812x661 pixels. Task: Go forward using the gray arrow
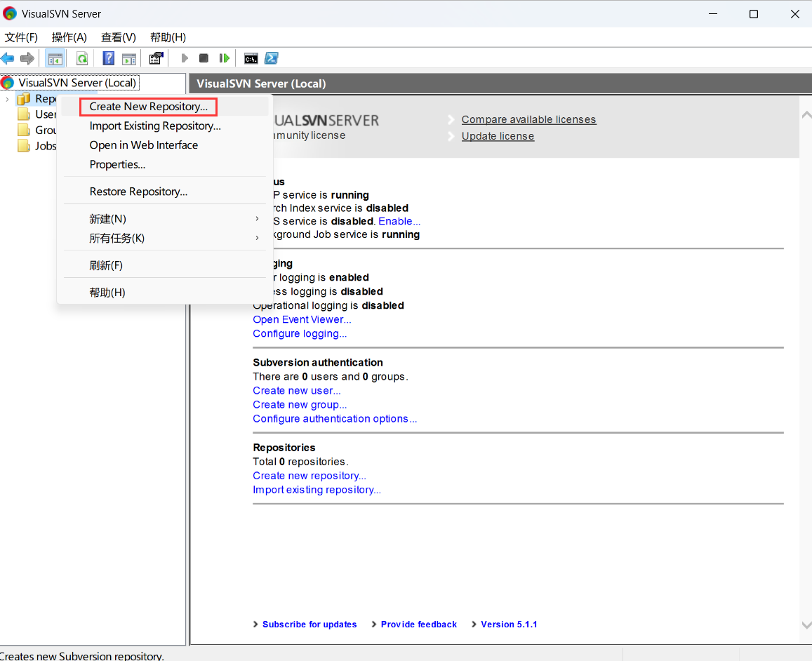tap(27, 58)
